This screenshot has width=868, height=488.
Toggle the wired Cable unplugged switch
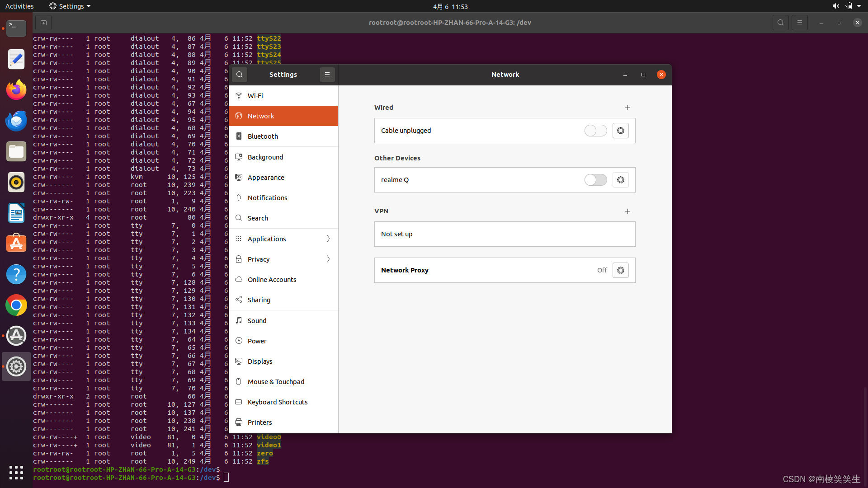click(595, 131)
